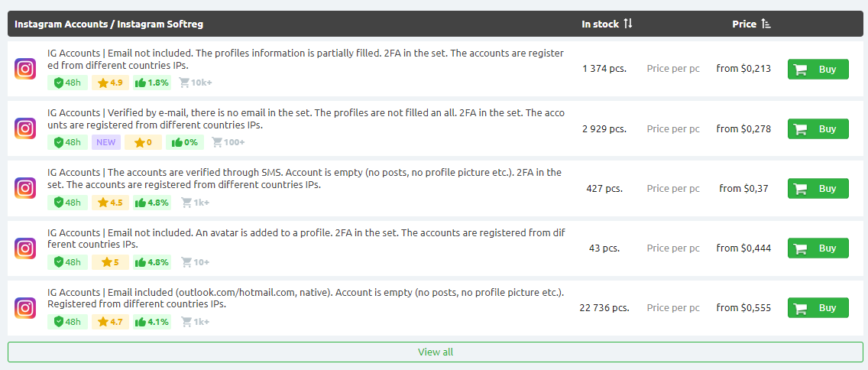Screen dimensions: 868x370
Task: Click the 48h shield guarantee badge, first row
Action: tap(67, 83)
